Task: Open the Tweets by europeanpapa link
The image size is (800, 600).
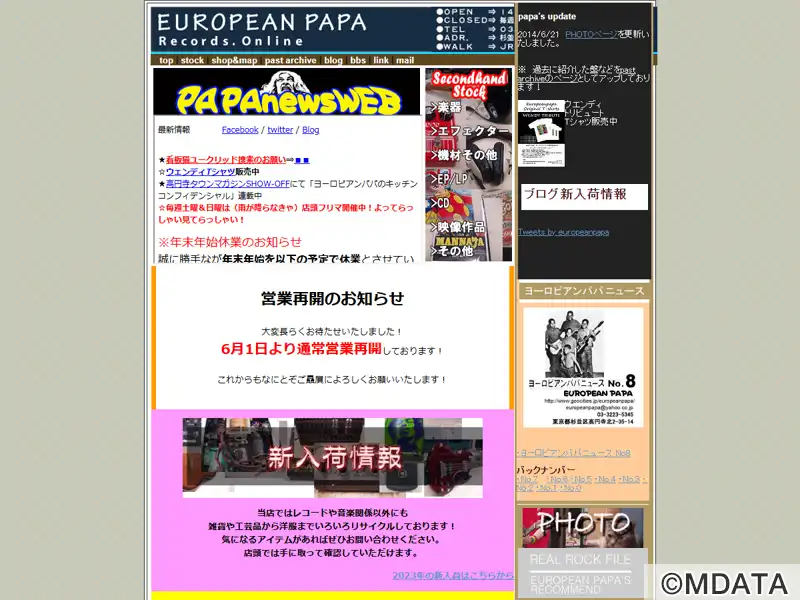Action: pos(564,232)
